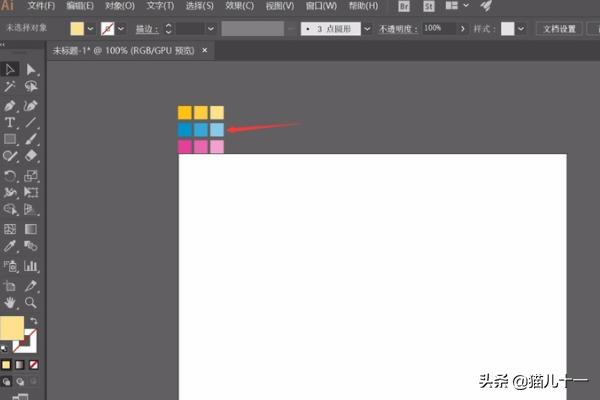Expand the 3 点圆形 brush dropdown
This screenshot has height=400, width=600.
pos(367,29)
